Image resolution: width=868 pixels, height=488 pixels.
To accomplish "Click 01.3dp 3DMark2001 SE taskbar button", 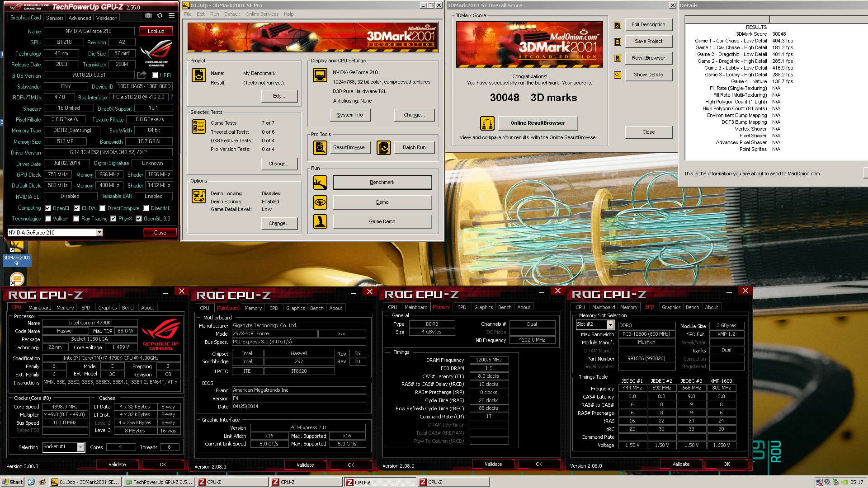I will [85, 482].
